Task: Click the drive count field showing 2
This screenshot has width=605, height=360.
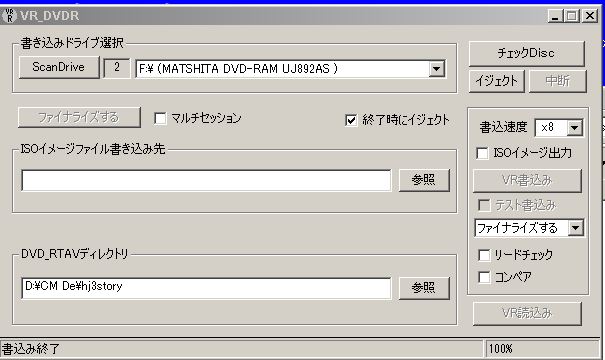Action: click(x=117, y=68)
